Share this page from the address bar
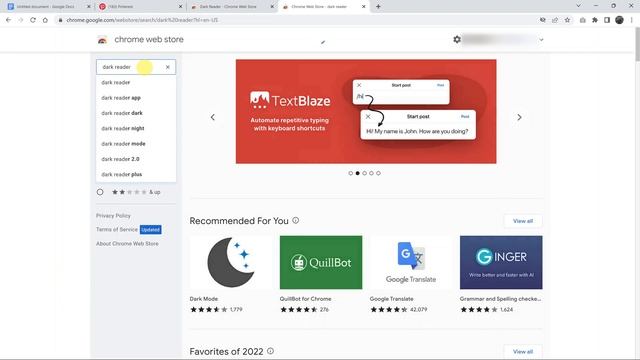Viewport: 640px width, 360px height. (x=555, y=20)
